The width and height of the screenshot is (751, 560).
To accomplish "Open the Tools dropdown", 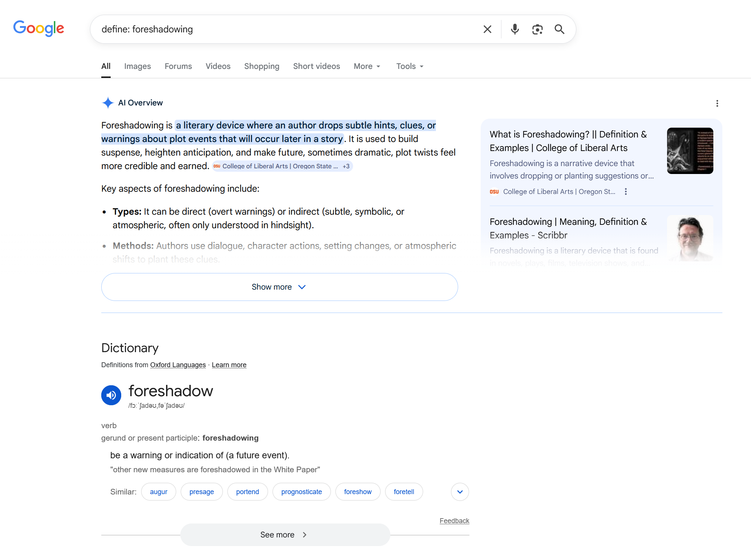I will point(410,66).
